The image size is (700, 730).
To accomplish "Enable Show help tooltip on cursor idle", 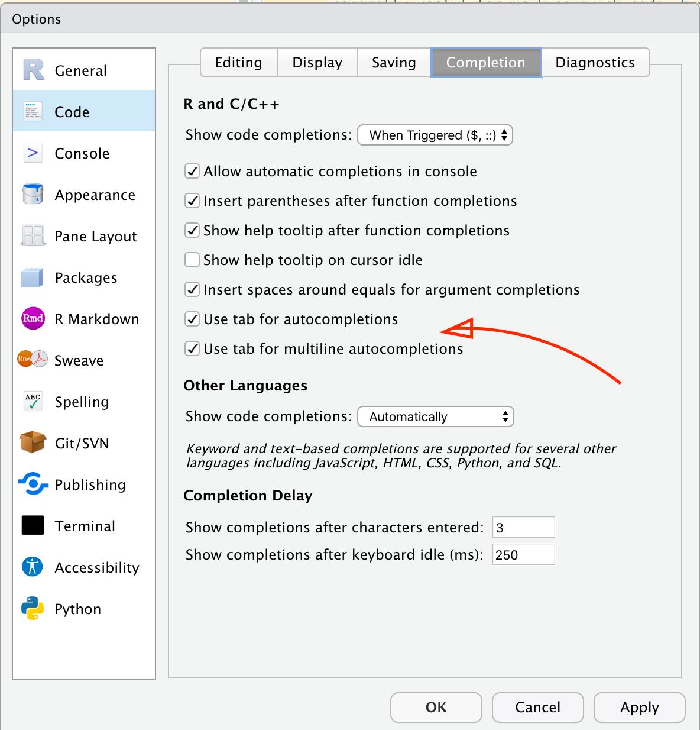I will click(x=192, y=260).
